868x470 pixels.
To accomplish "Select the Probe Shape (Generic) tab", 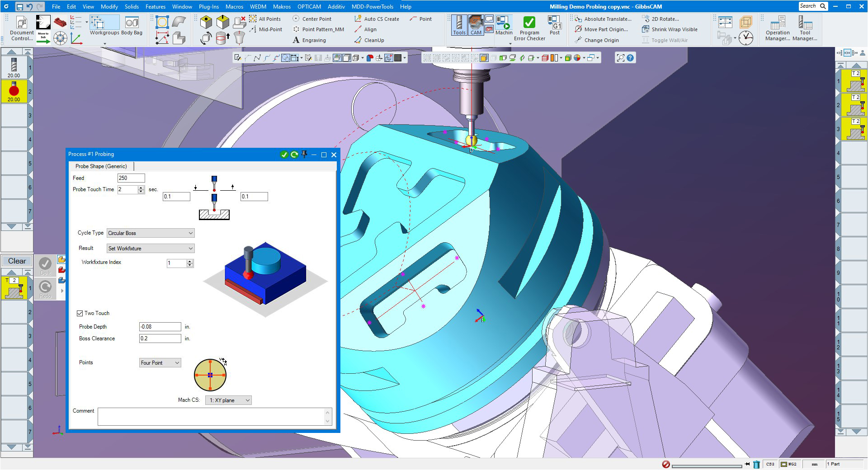I will tap(101, 166).
